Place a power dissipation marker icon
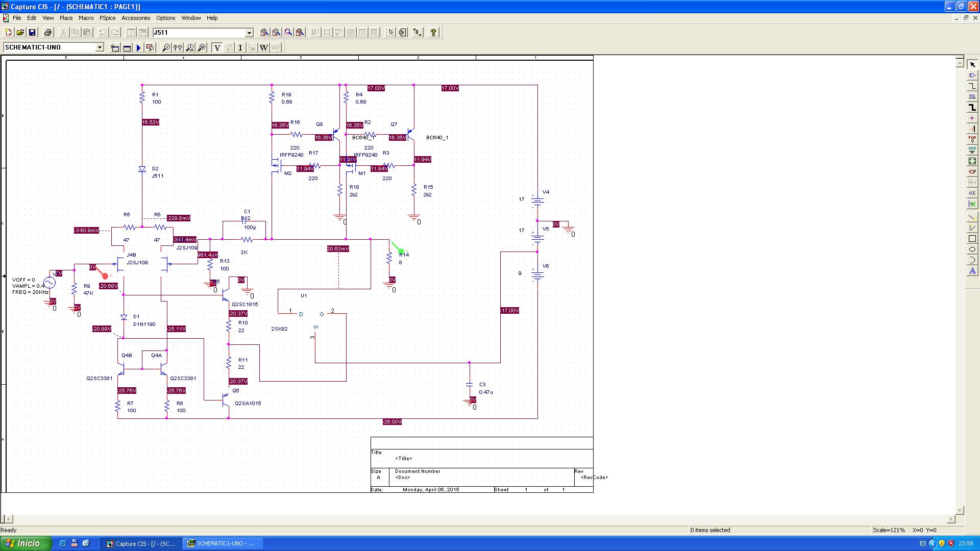 [202, 47]
